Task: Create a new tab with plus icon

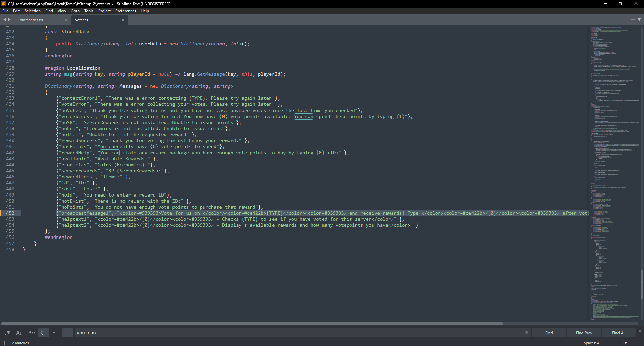Action: [x=633, y=20]
